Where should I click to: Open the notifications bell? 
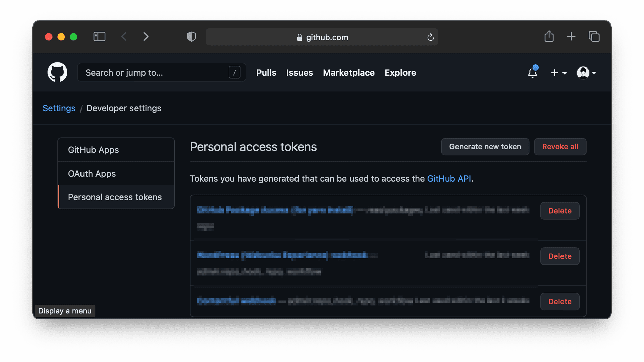[533, 72]
